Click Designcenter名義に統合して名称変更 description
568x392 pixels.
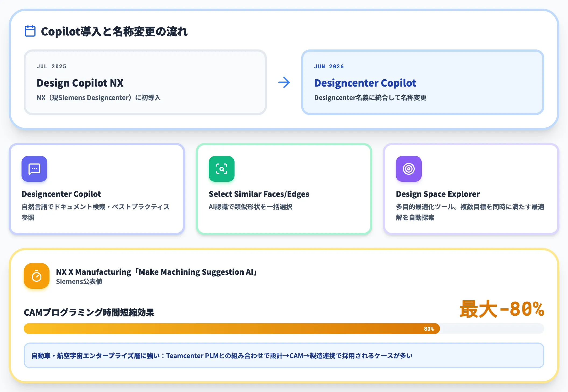370,98
